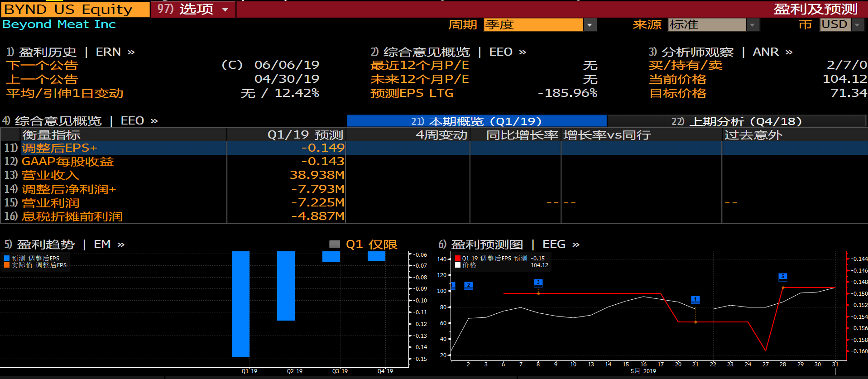
Task: Click the 4周变动 column header
Action: click(x=408, y=135)
